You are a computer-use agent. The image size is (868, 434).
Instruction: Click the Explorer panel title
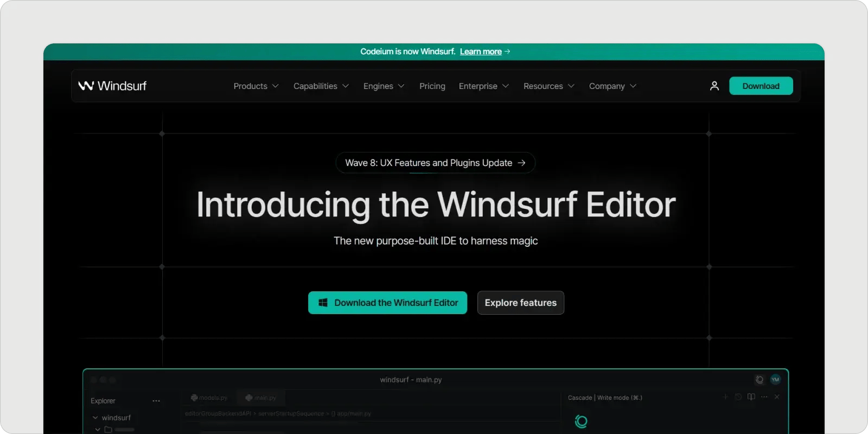[103, 401]
